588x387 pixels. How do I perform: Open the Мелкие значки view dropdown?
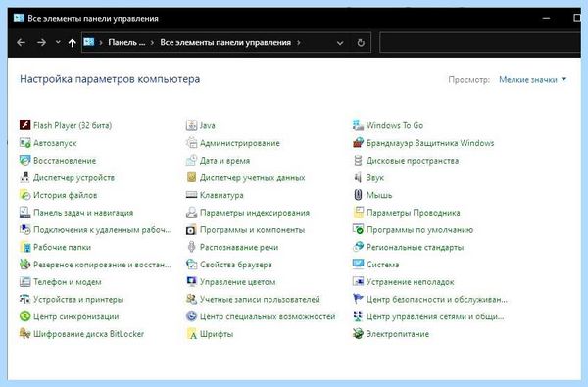pyautogui.click(x=532, y=80)
